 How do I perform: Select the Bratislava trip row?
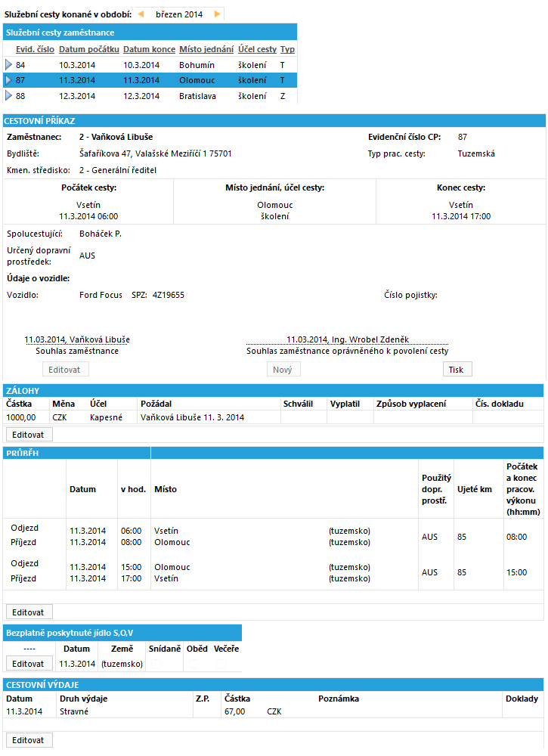pos(150,96)
